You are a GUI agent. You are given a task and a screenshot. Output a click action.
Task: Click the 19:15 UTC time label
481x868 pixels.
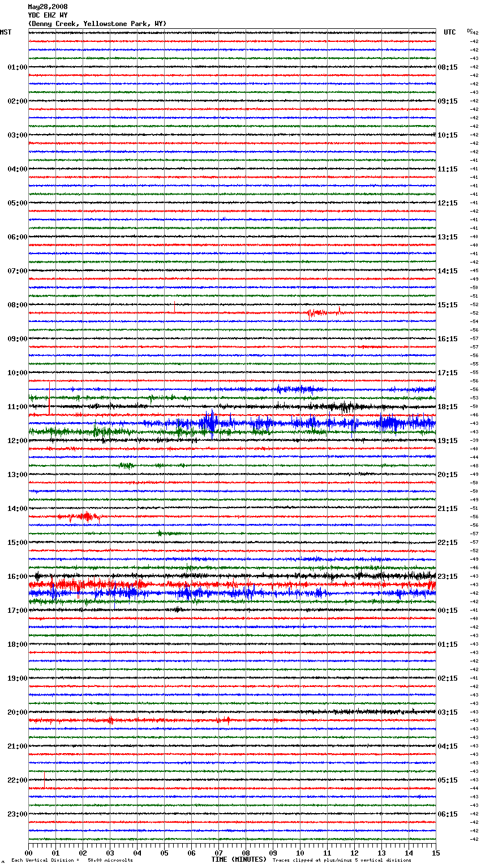click(448, 441)
